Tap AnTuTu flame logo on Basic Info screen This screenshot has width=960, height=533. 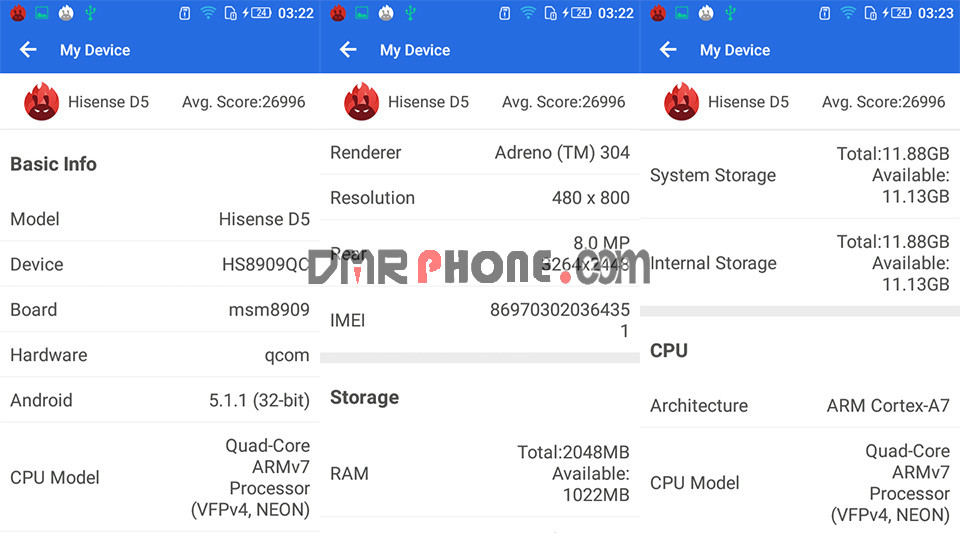41,102
